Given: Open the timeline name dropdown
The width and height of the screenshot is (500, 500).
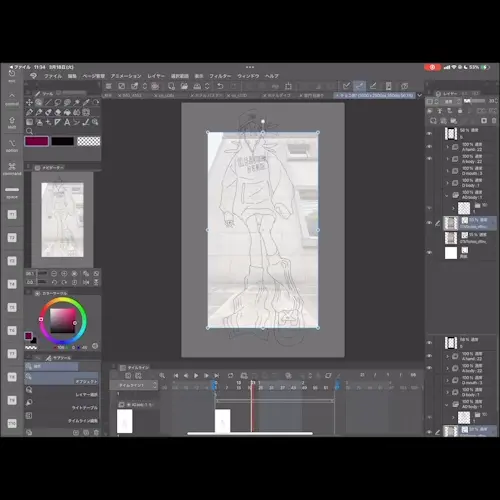Looking at the screenshot, I should point(134,385).
